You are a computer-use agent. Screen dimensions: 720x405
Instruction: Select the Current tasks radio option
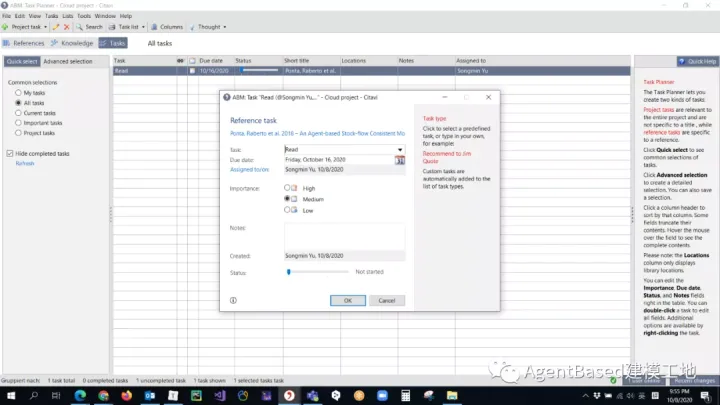[18, 113]
